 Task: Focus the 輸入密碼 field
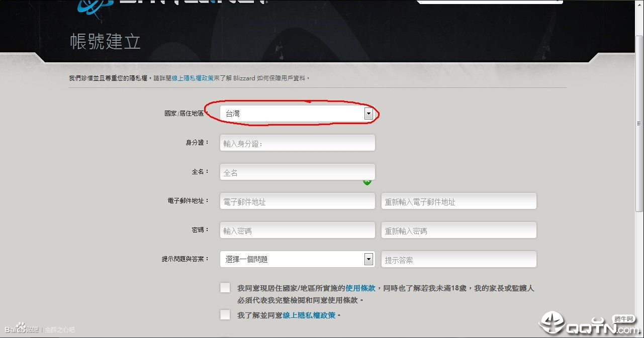pyautogui.click(x=298, y=231)
